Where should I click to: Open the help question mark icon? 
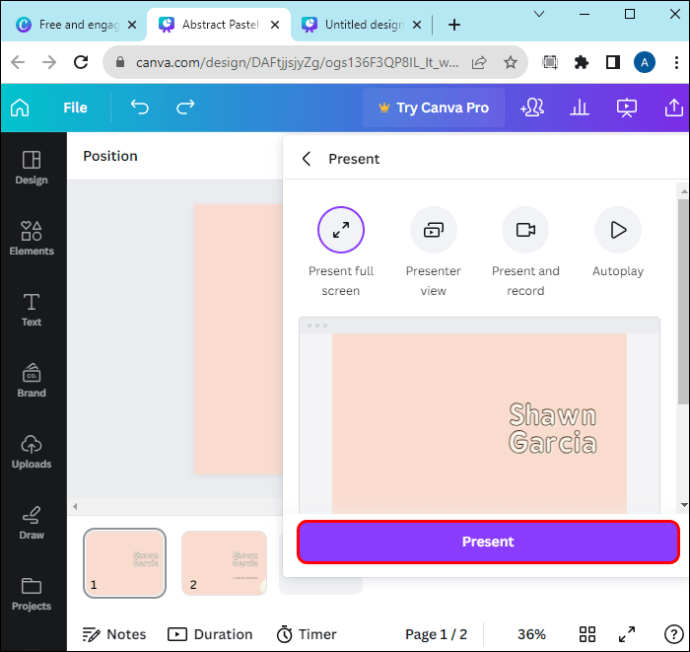click(x=673, y=634)
